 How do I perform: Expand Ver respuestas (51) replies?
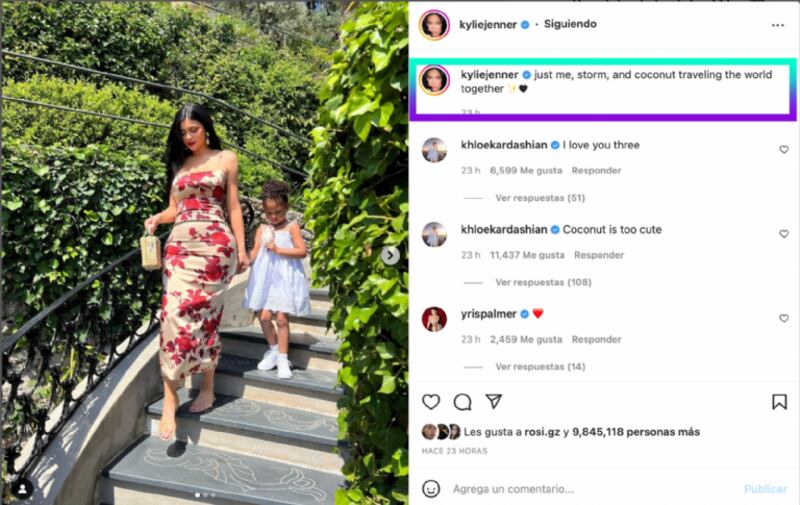click(x=540, y=198)
